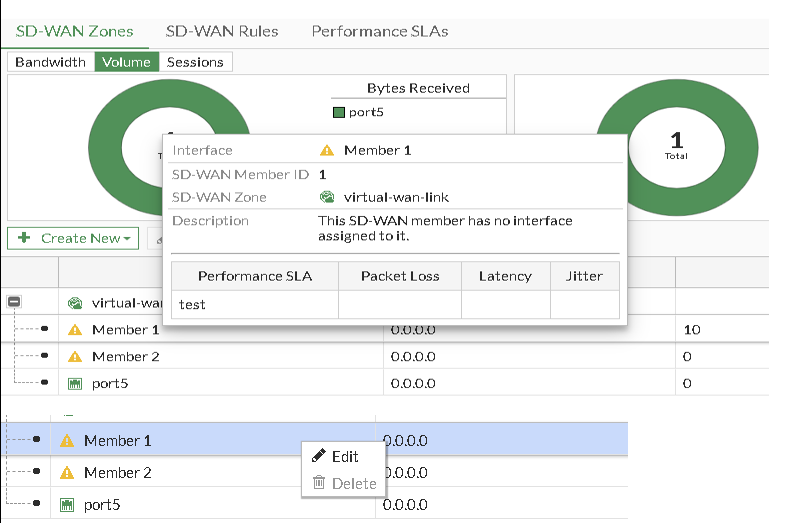Click virtual-wan-link zone globe icon in tooltip
Viewport: 789px width, 523px height.
coord(326,197)
